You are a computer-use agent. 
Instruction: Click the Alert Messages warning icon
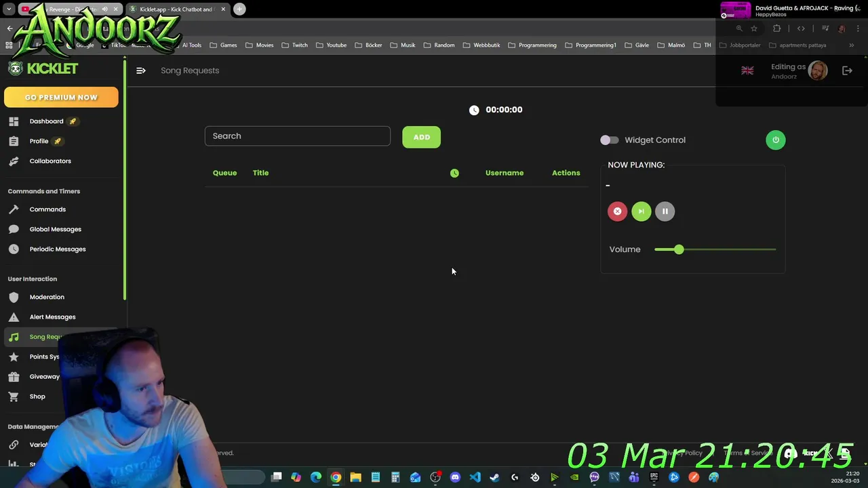[x=14, y=317]
